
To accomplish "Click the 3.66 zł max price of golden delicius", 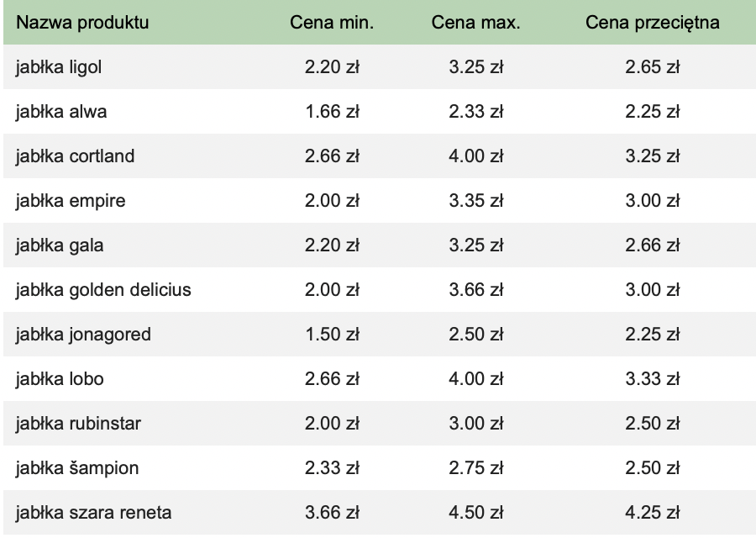I will pos(476,289).
